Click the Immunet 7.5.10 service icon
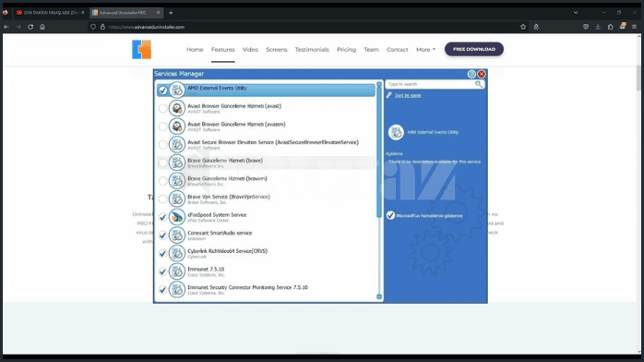 (x=177, y=271)
